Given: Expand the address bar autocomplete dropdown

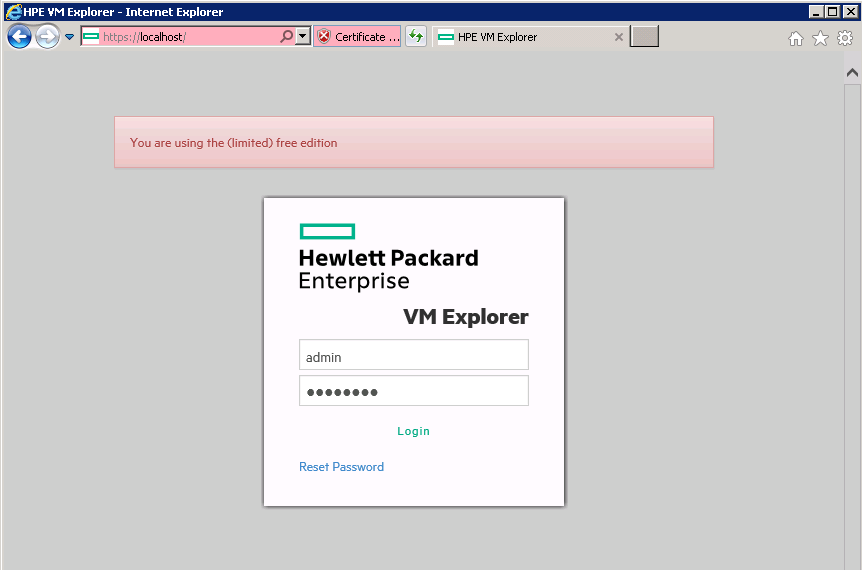Looking at the screenshot, I should tap(302, 37).
